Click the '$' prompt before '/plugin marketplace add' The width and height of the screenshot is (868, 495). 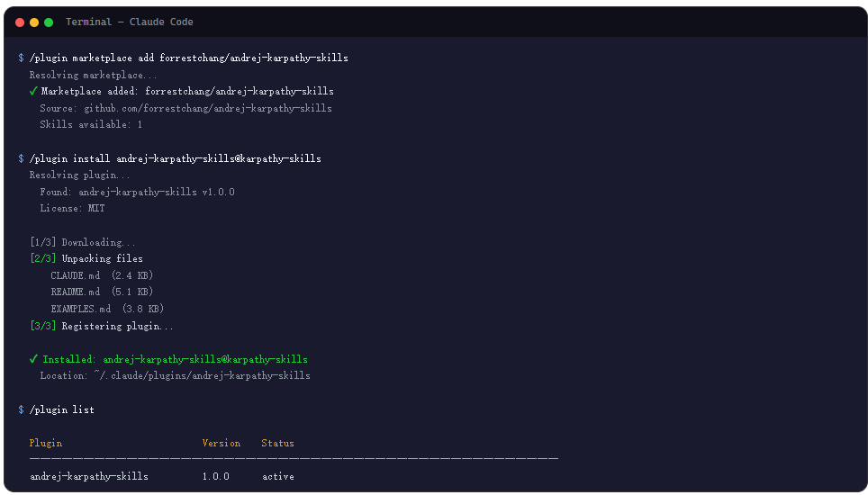[x=21, y=58]
